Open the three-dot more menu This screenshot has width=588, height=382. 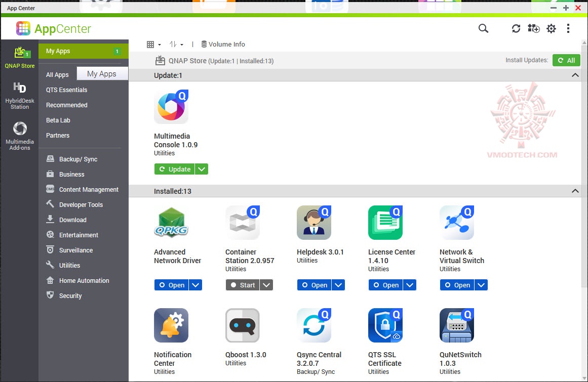[x=568, y=28]
